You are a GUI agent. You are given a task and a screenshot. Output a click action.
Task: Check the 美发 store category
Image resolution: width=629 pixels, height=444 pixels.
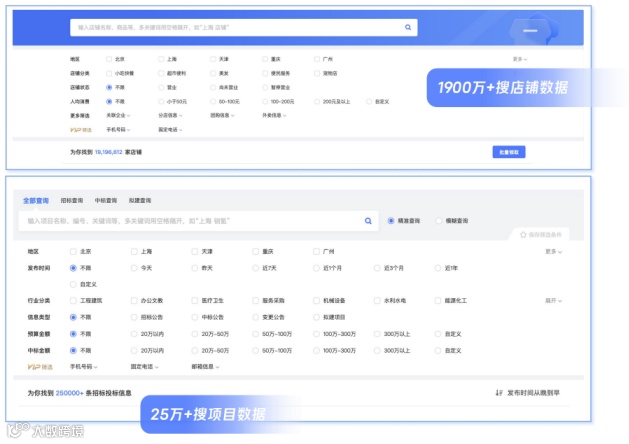[213, 73]
